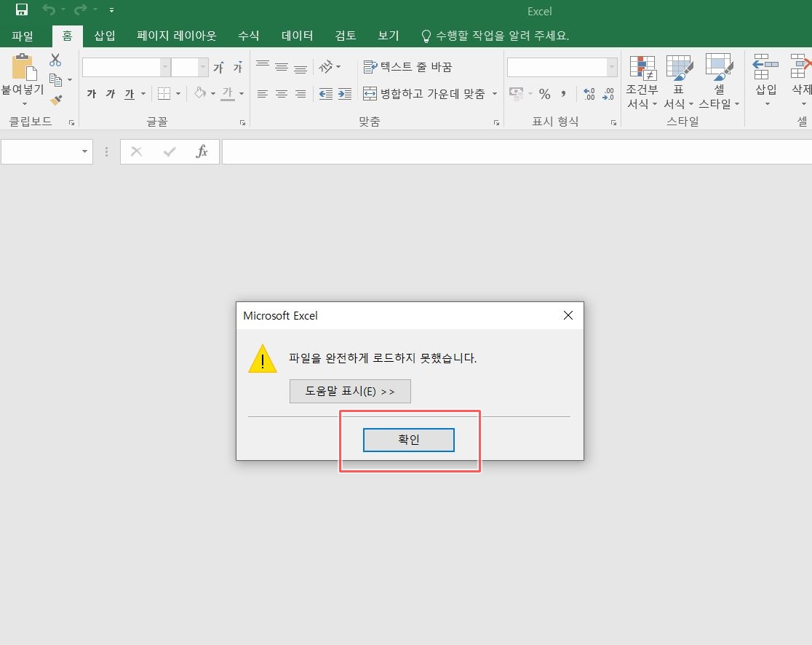
Task: Click the Borders icon
Action: [x=164, y=94]
